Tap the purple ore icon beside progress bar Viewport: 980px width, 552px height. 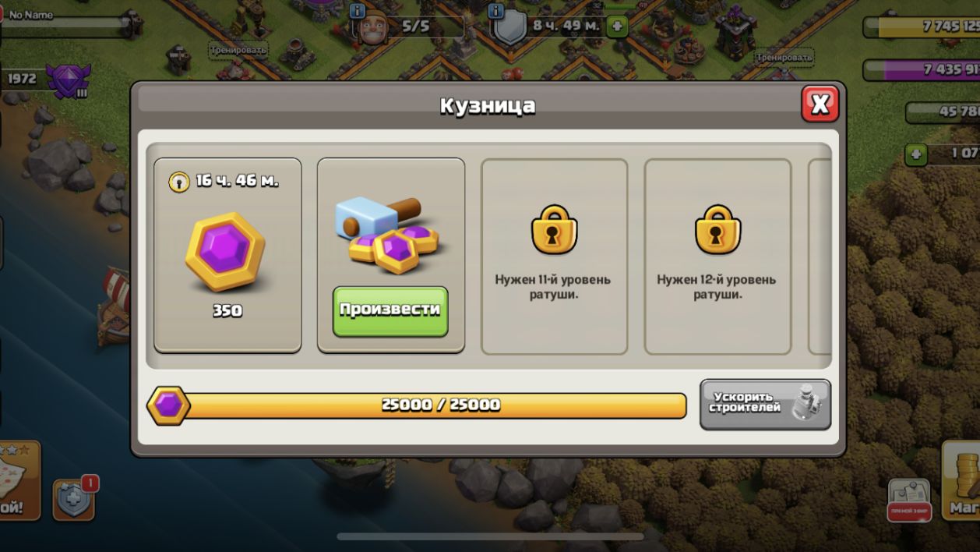[168, 405]
